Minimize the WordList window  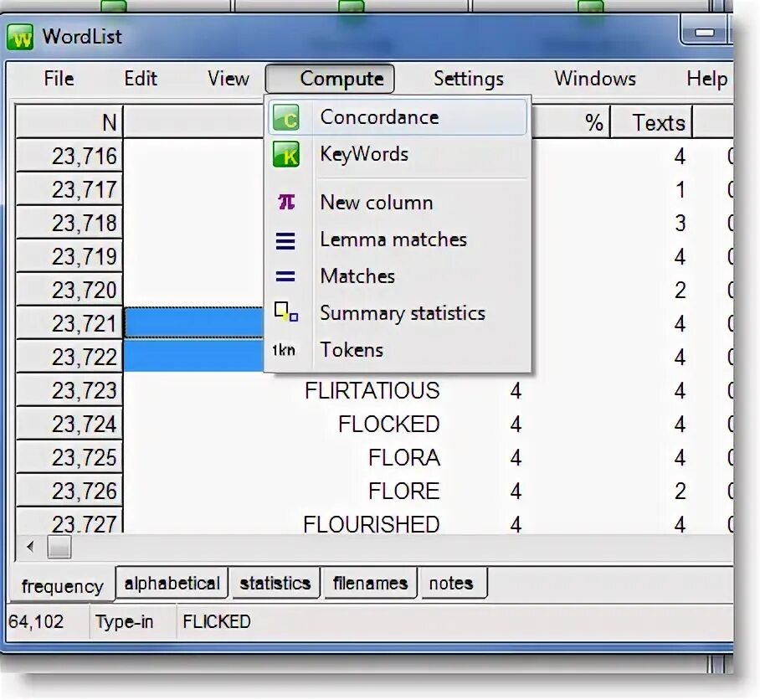[704, 33]
